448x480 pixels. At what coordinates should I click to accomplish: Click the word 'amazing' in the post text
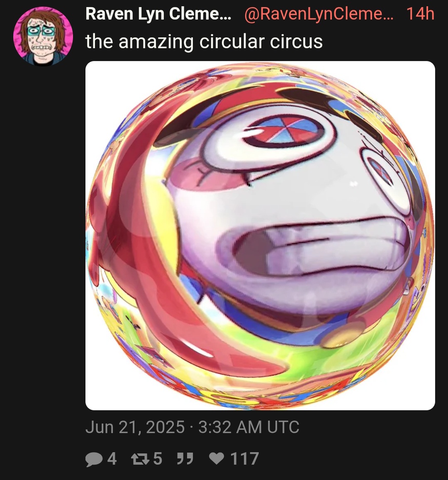(156, 42)
